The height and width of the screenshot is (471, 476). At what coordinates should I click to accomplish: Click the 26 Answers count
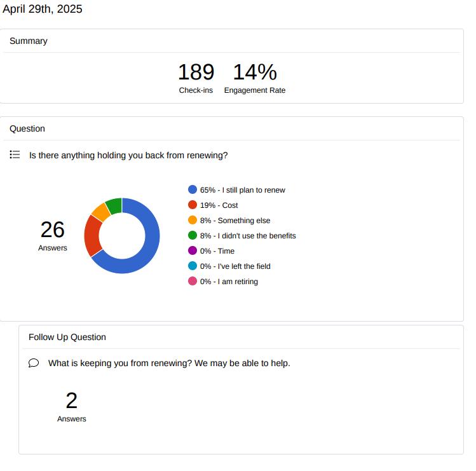click(x=52, y=235)
